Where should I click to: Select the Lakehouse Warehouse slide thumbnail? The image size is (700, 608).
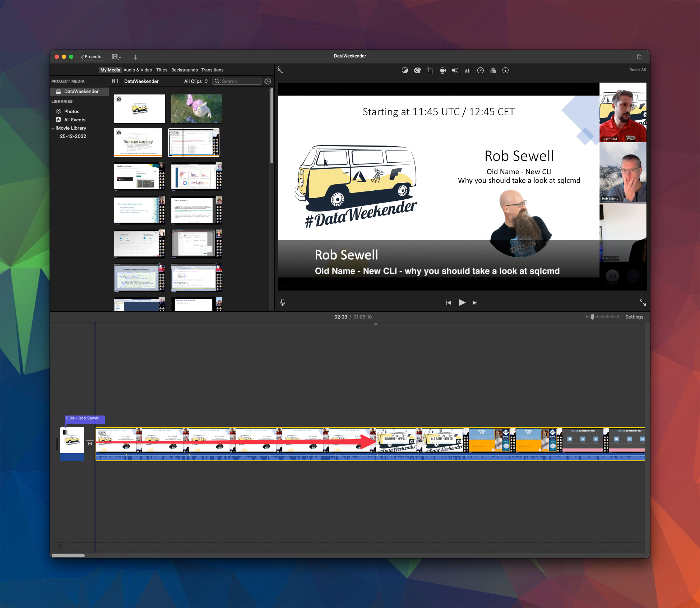(140, 244)
